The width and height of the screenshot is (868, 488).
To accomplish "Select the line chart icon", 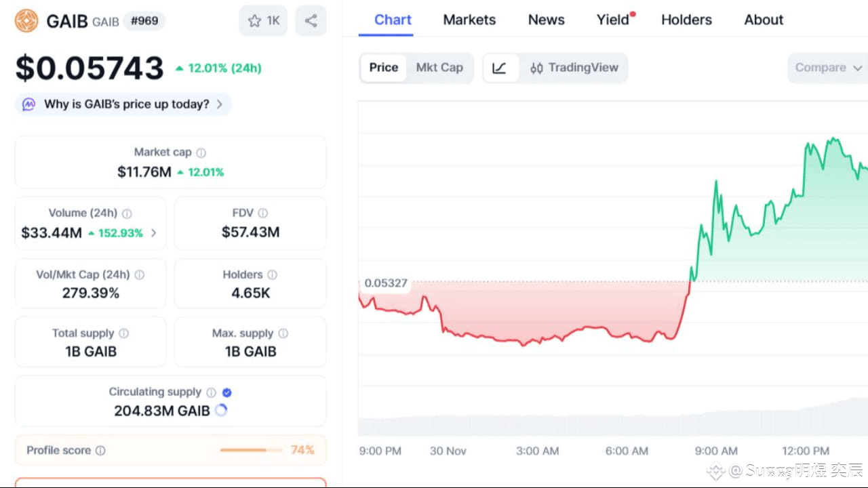I will pyautogui.click(x=500, y=68).
